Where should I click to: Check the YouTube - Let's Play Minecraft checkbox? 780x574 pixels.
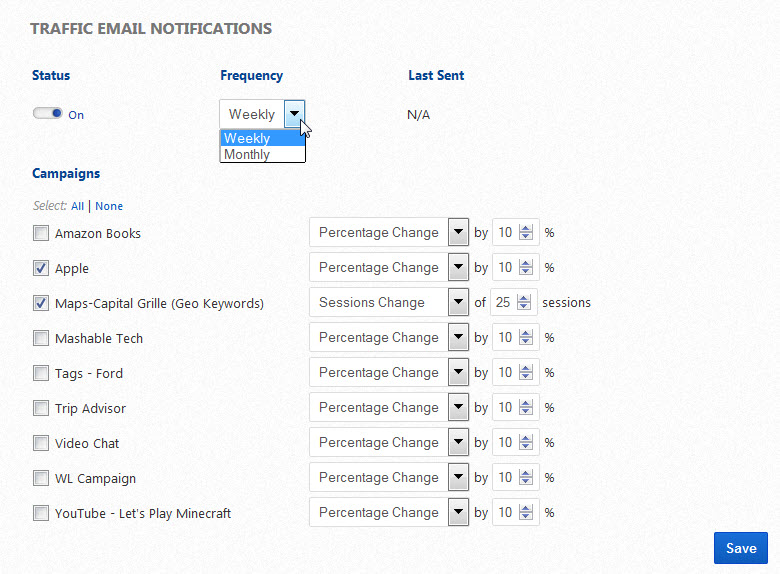(x=41, y=513)
